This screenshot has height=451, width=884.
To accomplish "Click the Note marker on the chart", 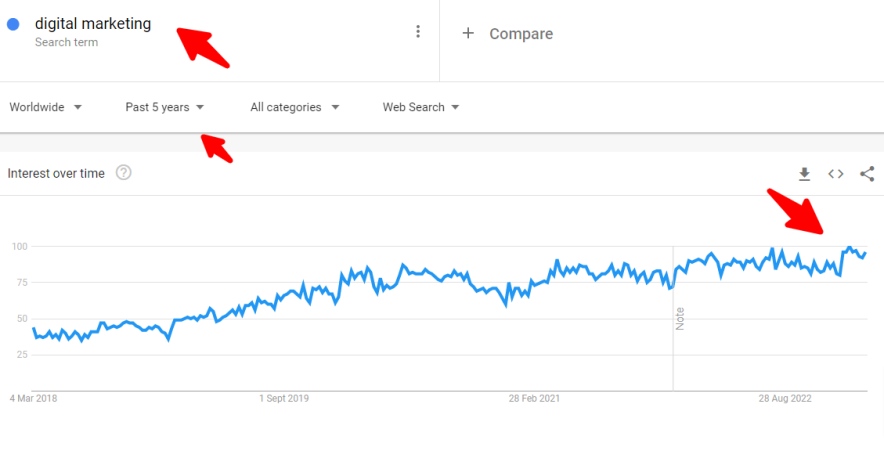I will coord(680,319).
